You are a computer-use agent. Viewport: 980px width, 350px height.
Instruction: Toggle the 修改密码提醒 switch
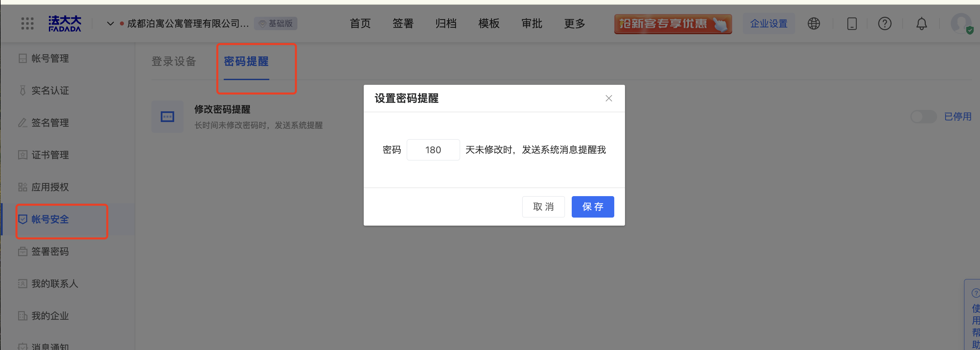[x=923, y=117]
